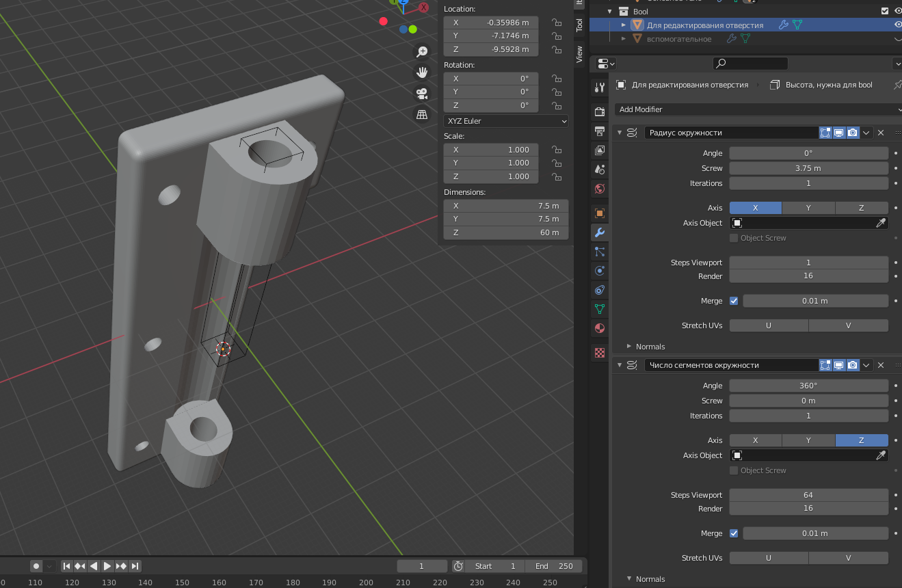Open the View sidebar tab
The width and height of the screenshot is (902, 588).
pos(579,53)
